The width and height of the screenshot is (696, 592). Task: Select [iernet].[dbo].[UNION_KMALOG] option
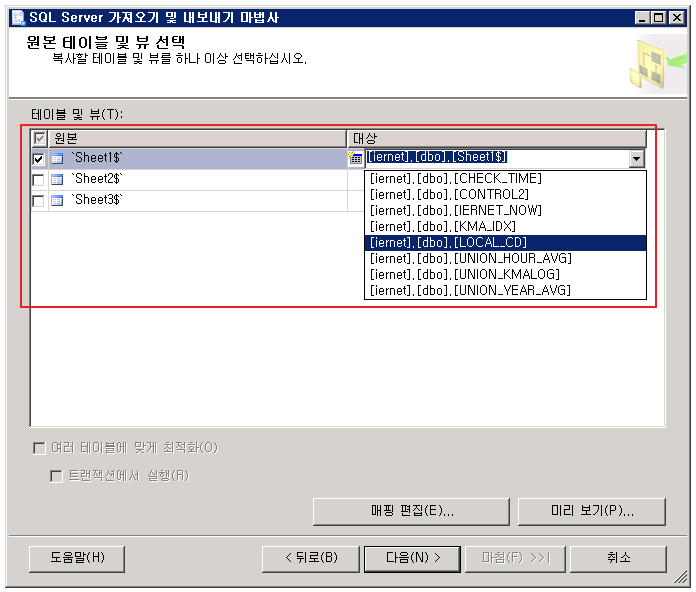(505, 274)
